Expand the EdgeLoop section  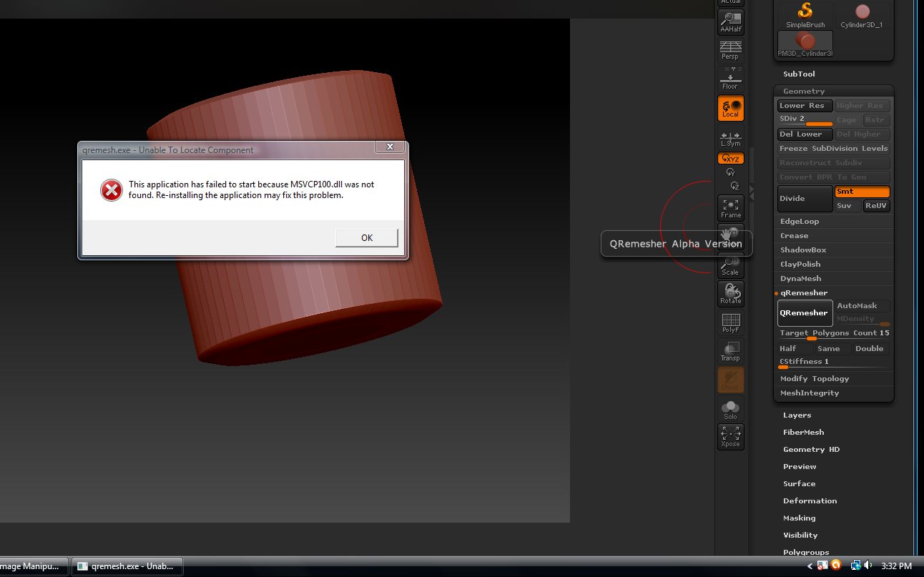click(800, 222)
